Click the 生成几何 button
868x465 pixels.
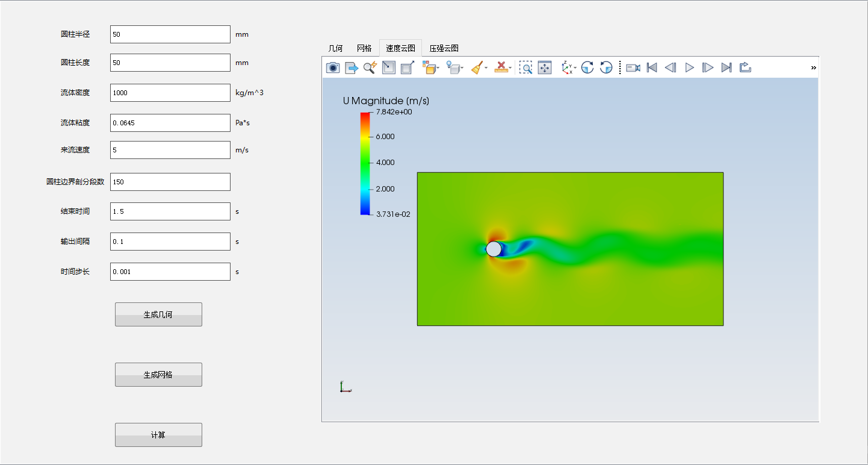(x=158, y=314)
